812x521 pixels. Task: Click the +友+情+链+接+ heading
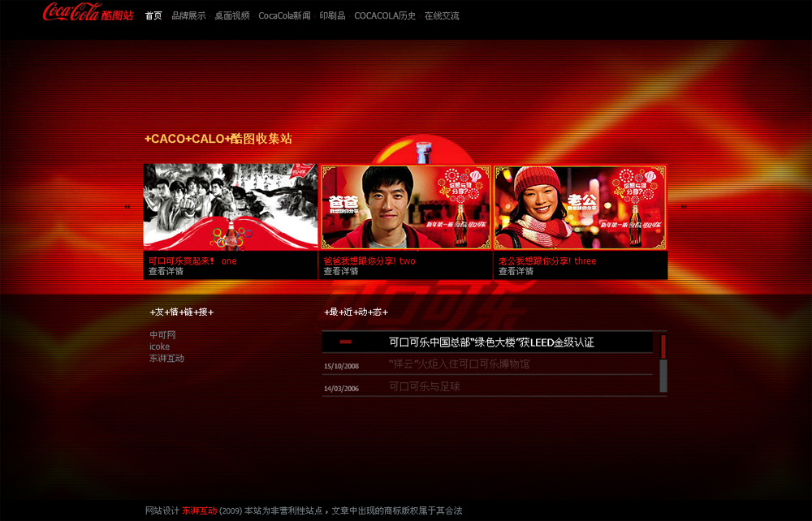point(182,312)
